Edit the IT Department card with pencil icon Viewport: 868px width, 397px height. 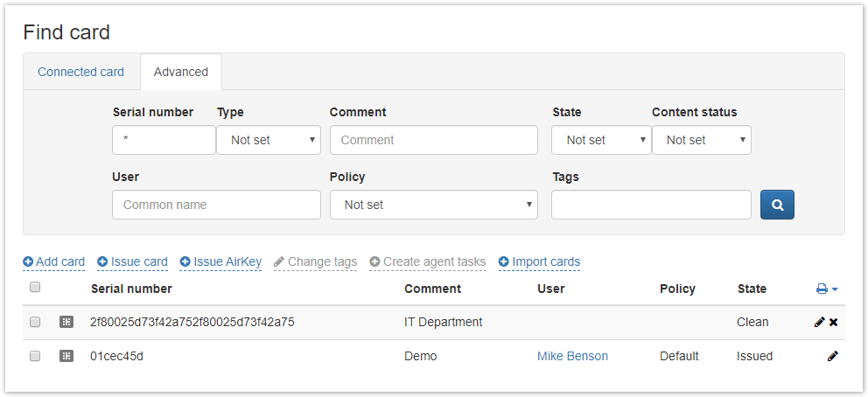click(819, 322)
